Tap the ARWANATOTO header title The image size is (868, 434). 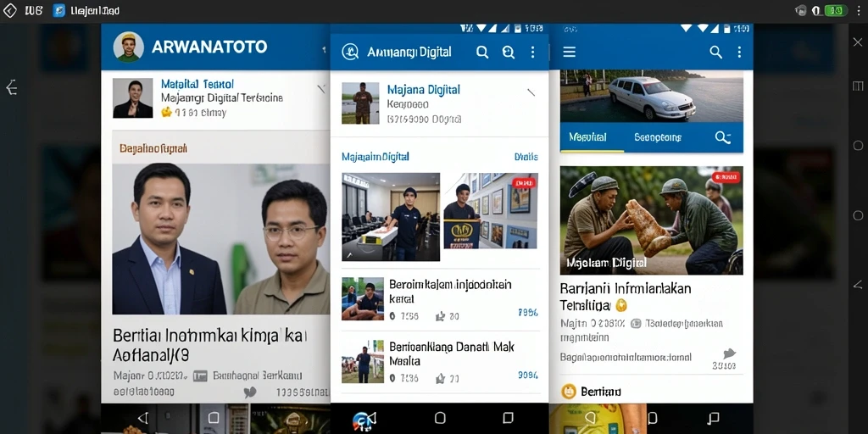pos(209,47)
